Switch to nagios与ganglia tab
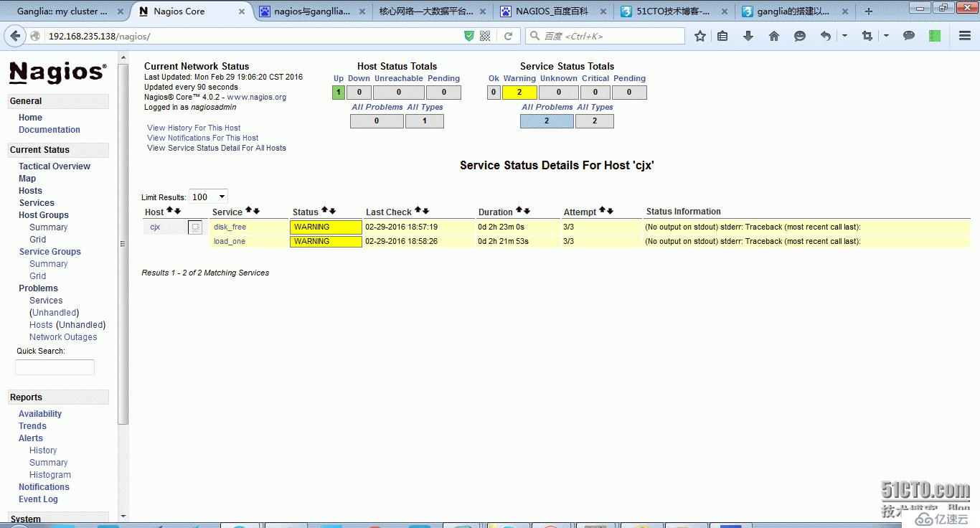The width and height of the screenshot is (980, 528). point(311,11)
